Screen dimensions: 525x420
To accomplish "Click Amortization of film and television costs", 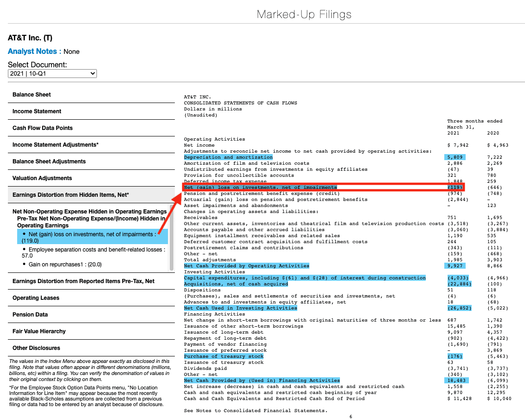I will point(246,163).
